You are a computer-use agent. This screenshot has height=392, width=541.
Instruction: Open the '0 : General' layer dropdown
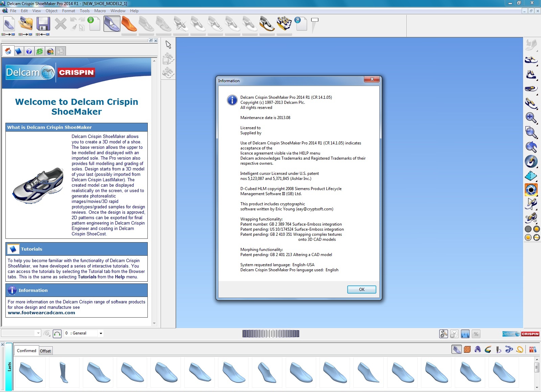100,333
